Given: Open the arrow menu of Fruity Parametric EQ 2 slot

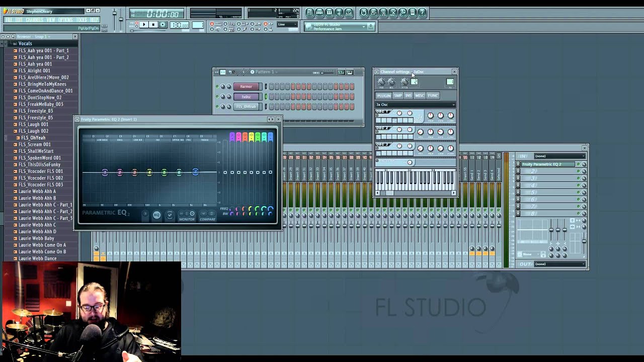Looking at the screenshot, I should pyautogui.click(x=518, y=164).
